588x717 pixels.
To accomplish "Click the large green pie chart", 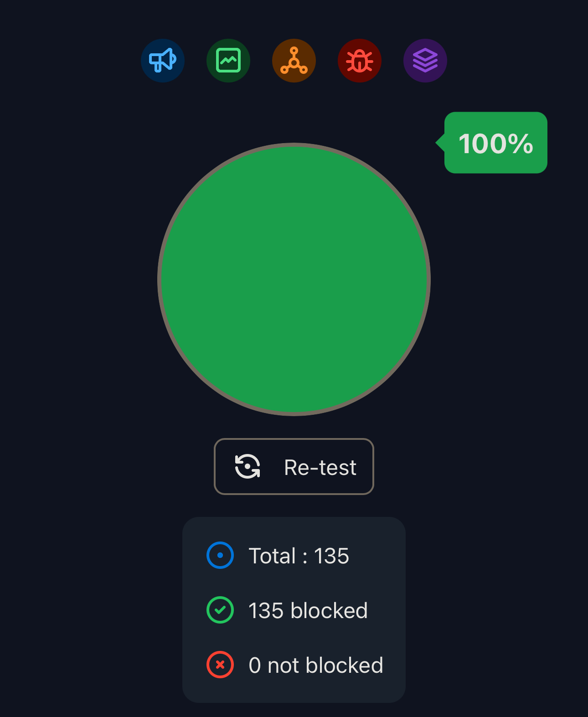I will (x=294, y=279).
